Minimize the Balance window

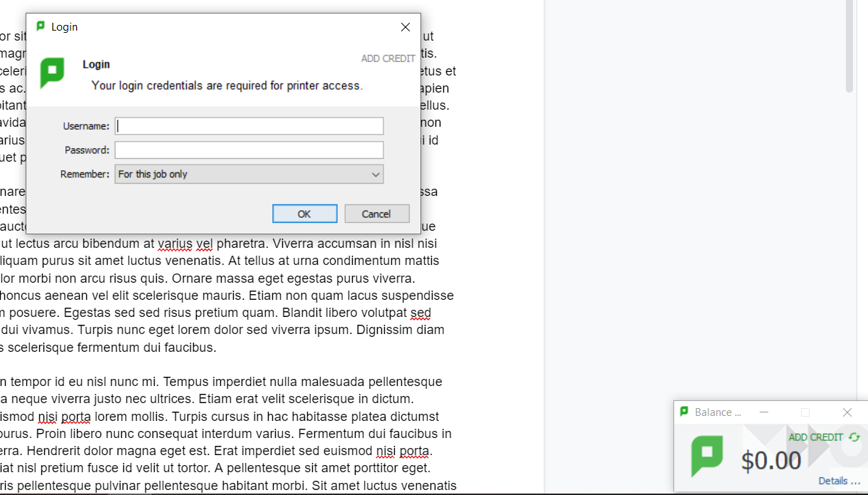pos(763,412)
